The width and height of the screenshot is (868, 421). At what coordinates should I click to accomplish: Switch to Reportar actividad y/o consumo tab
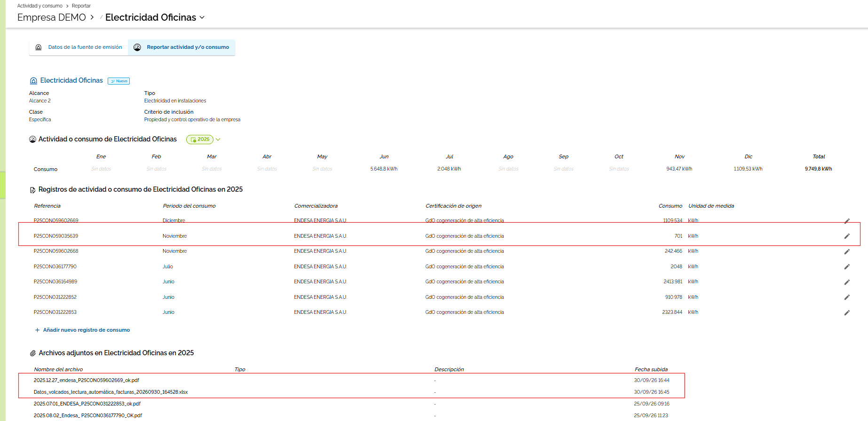181,47
